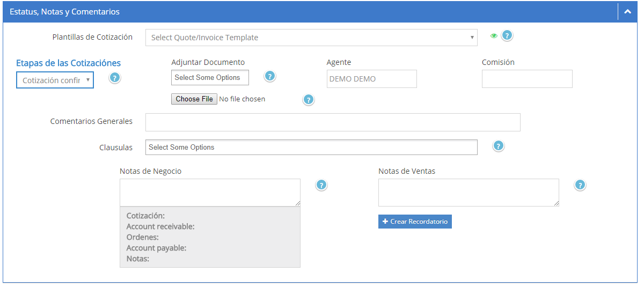Click the Estatus, Notas y Comentarios header title
This screenshot has width=644, height=287.
click(64, 11)
